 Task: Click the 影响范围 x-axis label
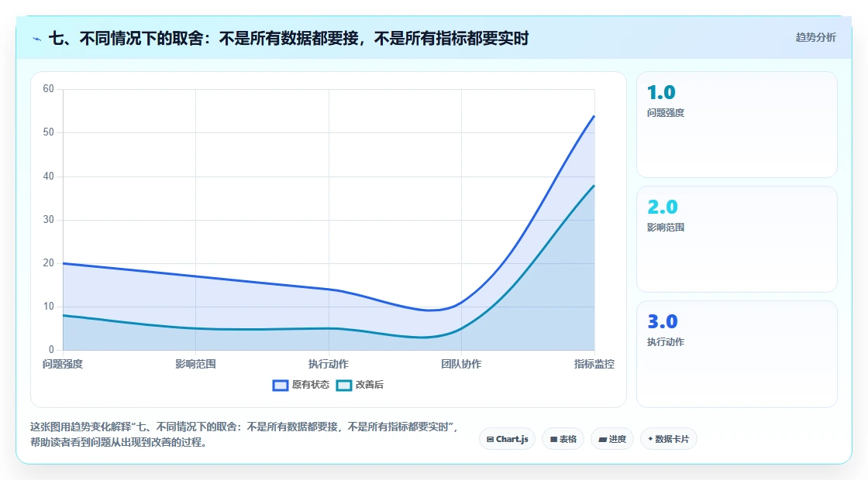click(x=195, y=365)
